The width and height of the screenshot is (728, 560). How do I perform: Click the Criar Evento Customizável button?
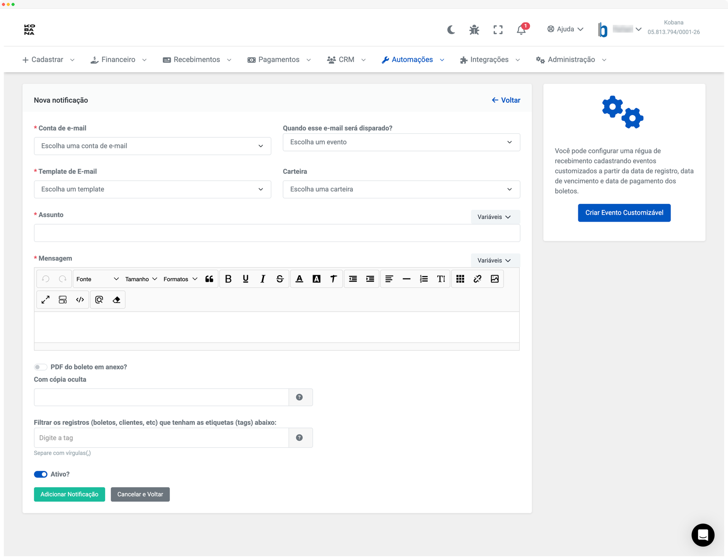point(624,212)
